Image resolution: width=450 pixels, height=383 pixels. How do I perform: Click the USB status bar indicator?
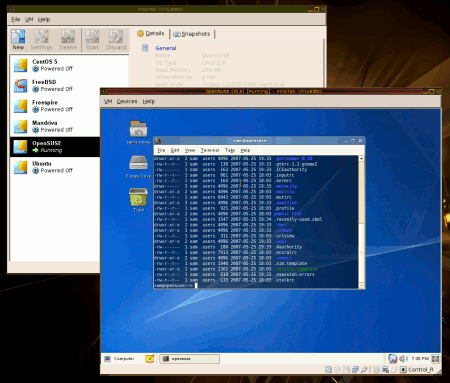point(364,369)
